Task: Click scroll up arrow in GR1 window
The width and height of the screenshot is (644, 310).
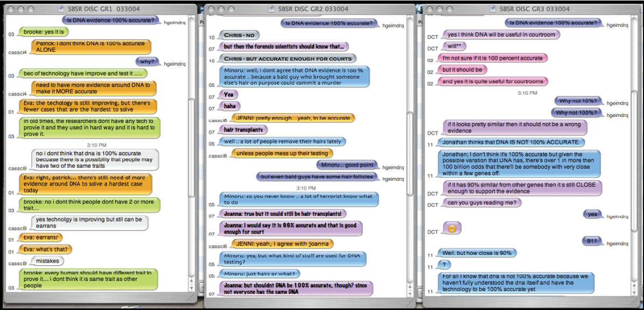Action: tap(191, 279)
